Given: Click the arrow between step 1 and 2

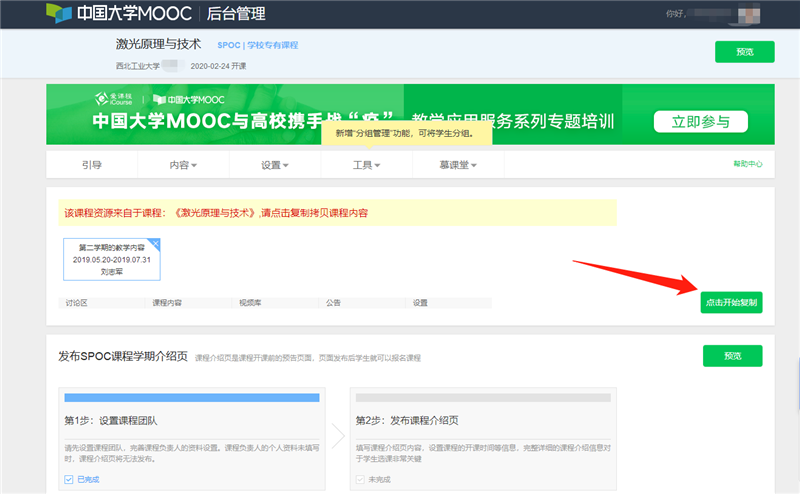Looking at the screenshot, I should coord(337,437).
